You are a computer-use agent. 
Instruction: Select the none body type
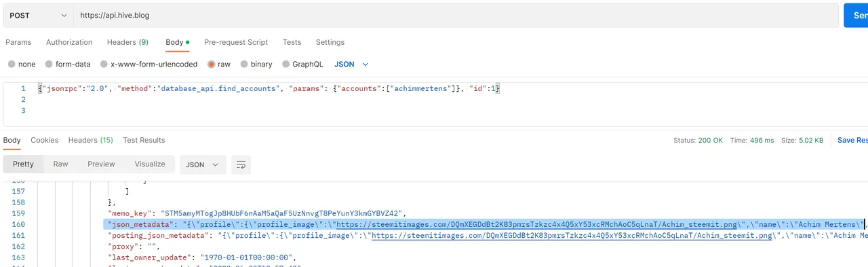(22, 65)
